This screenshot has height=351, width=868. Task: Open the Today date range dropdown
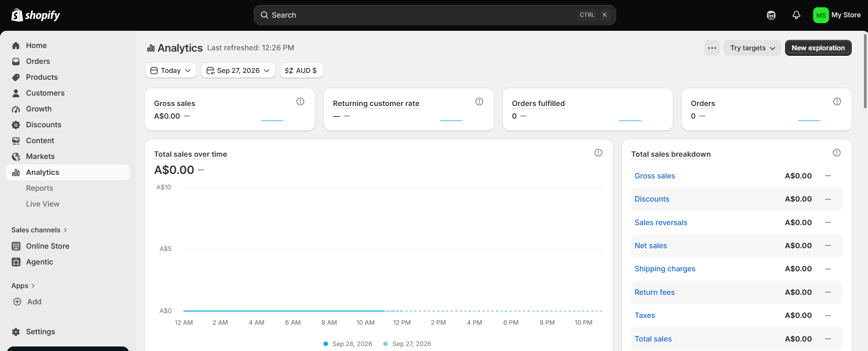171,70
